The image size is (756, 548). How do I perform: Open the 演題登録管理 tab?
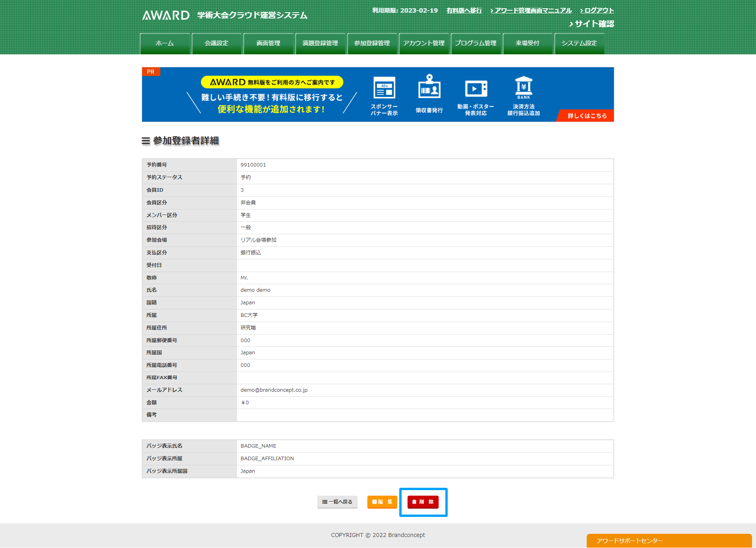[x=320, y=43]
